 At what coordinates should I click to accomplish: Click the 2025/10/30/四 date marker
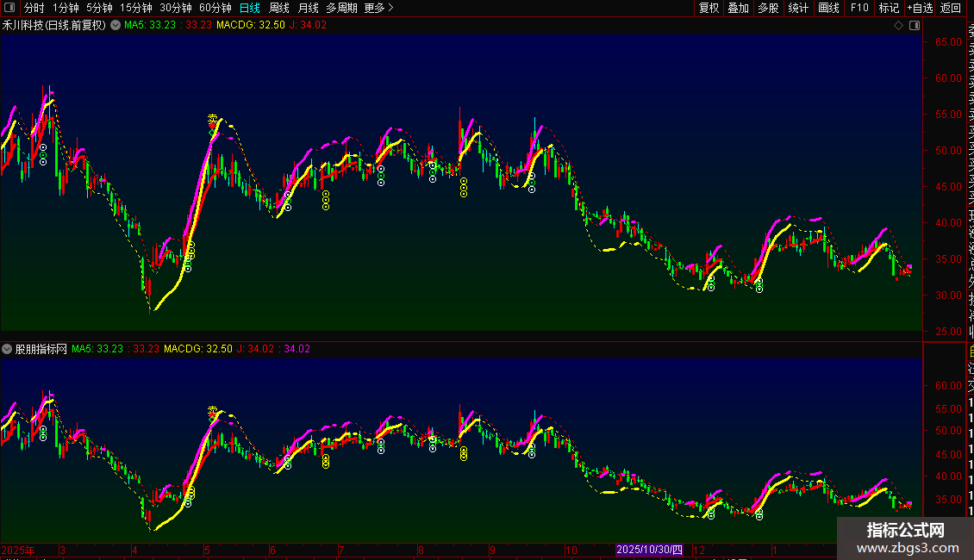[x=649, y=550]
